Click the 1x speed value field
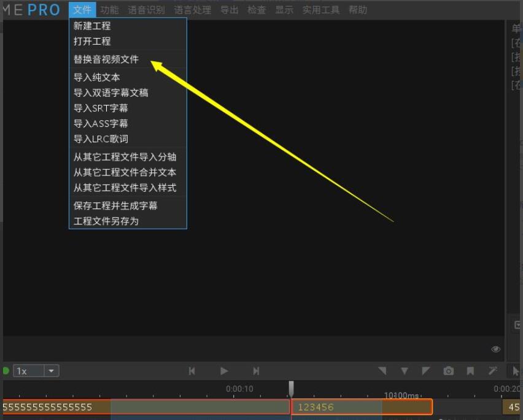 point(29,371)
